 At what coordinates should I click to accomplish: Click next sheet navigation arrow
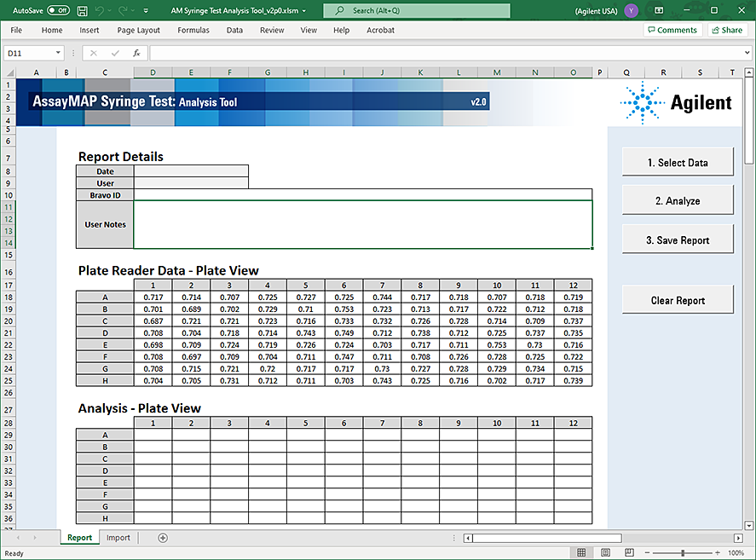[35, 537]
